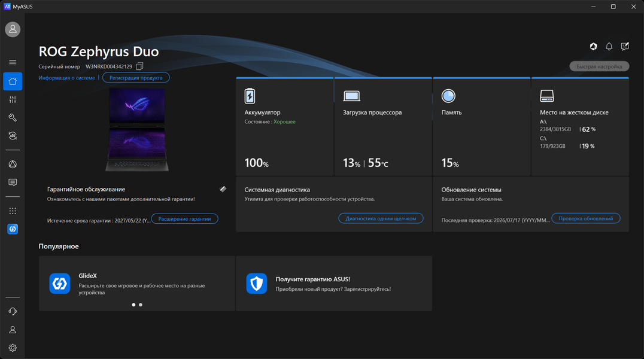Click the GlideX logo in Популярное card
644x359 pixels.
pyautogui.click(x=60, y=284)
